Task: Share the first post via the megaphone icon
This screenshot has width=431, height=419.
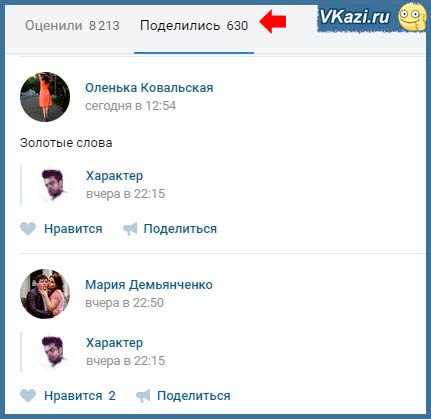Action: [130, 229]
